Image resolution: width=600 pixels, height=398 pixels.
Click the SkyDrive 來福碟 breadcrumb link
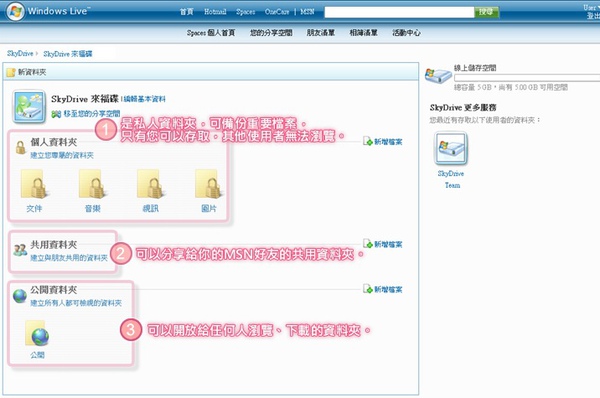[x=68, y=54]
